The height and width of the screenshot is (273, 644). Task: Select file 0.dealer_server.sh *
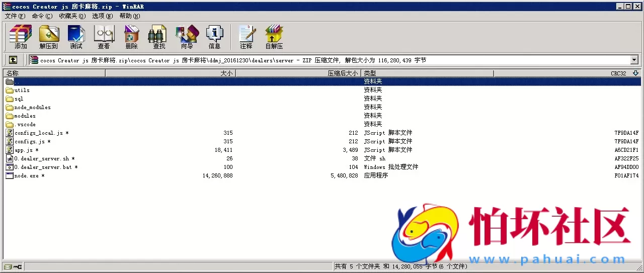pos(45,159)
